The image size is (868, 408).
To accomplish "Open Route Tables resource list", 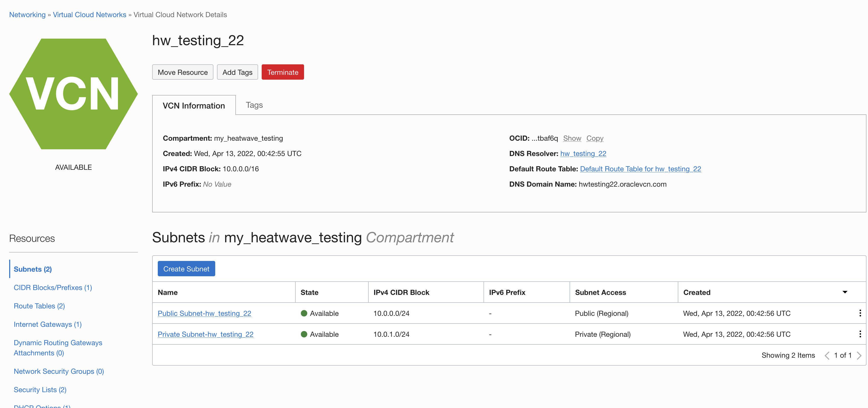I will click(x=39, y=306).
